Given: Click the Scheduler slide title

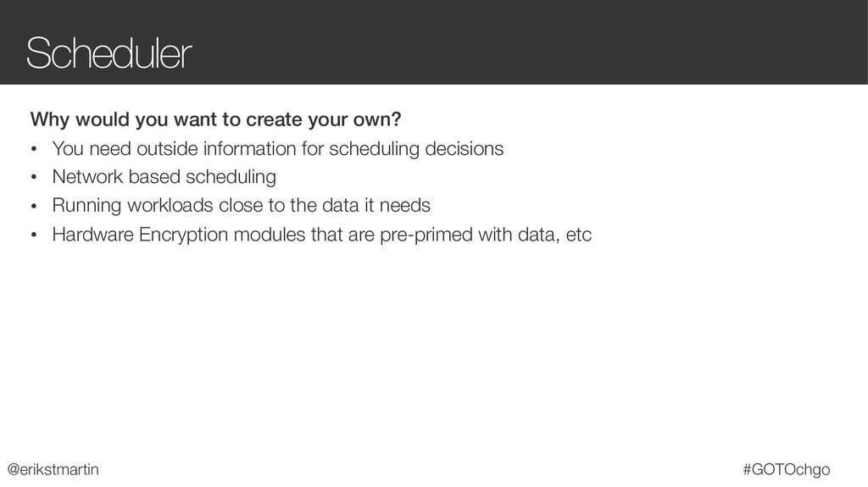Looking at the screenshot, I should pos(108,54).
